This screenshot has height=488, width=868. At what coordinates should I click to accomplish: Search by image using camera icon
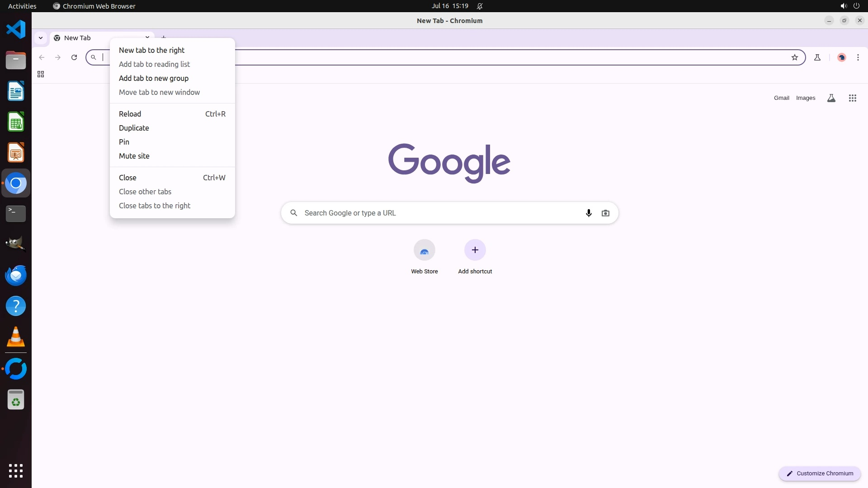[605, 213]
